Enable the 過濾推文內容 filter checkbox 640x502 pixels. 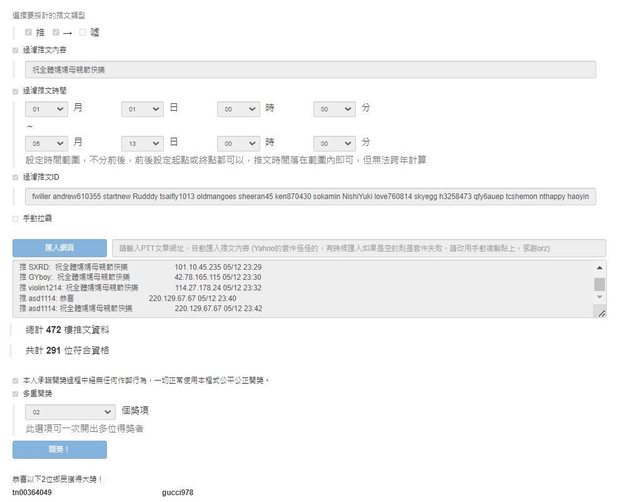coord(15,48)
